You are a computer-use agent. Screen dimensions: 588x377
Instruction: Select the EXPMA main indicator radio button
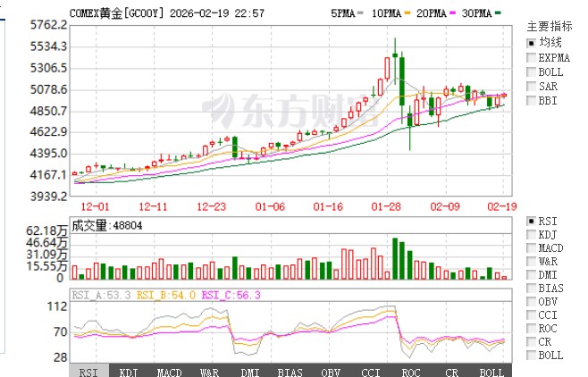point(531,57)
